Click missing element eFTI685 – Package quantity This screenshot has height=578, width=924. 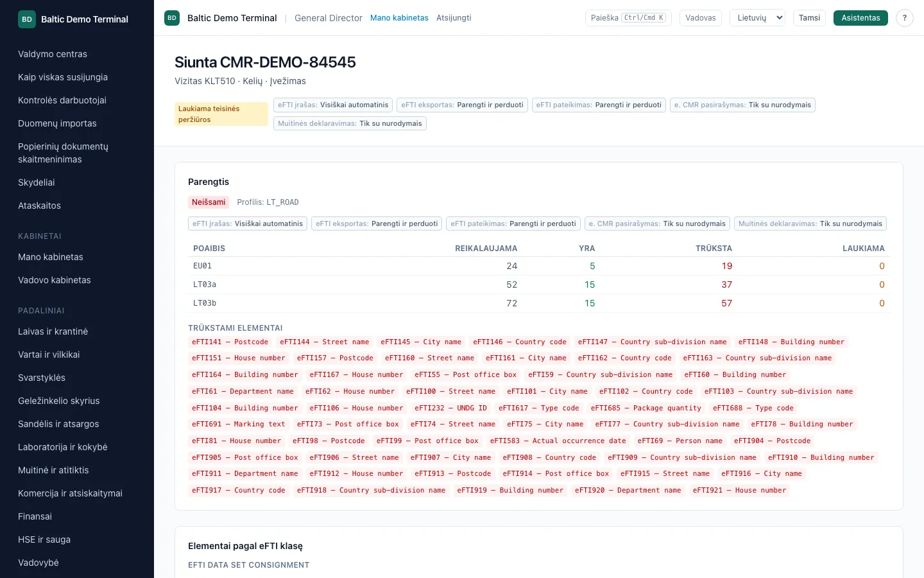click(x=646, y=408)
